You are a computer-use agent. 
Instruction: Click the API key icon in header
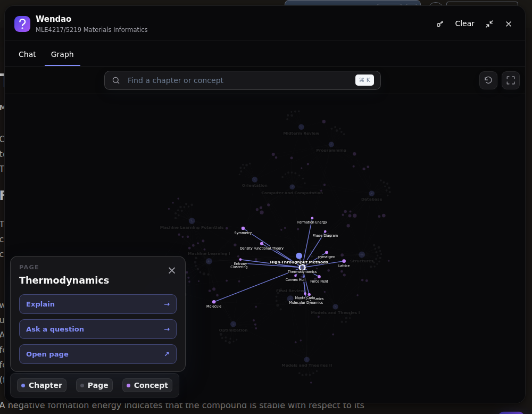pos(440,24)
